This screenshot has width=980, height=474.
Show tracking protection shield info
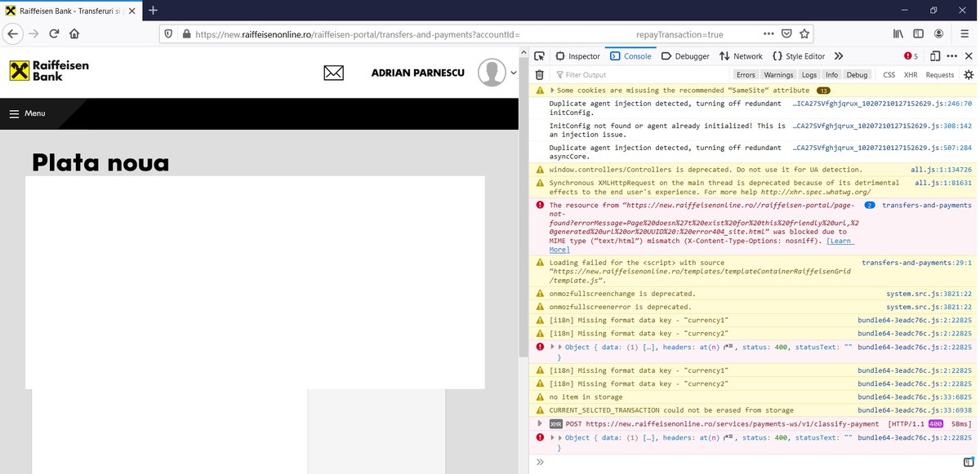click(169, 34)
